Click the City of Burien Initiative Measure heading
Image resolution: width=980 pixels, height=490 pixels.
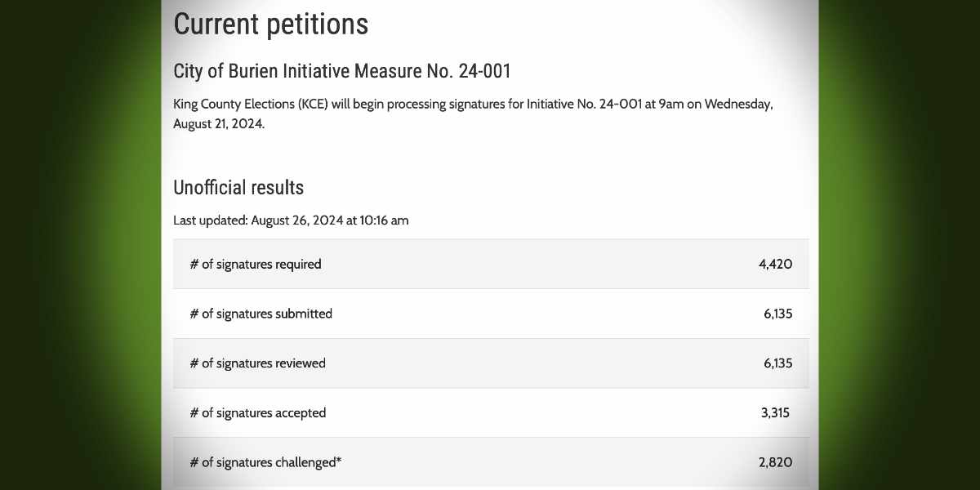[x=341, y=71]
